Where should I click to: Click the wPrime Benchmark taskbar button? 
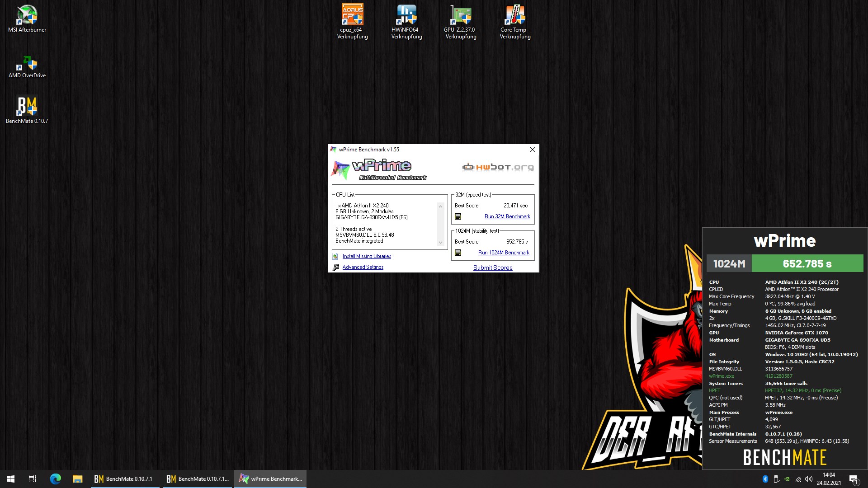pos(270,479)
